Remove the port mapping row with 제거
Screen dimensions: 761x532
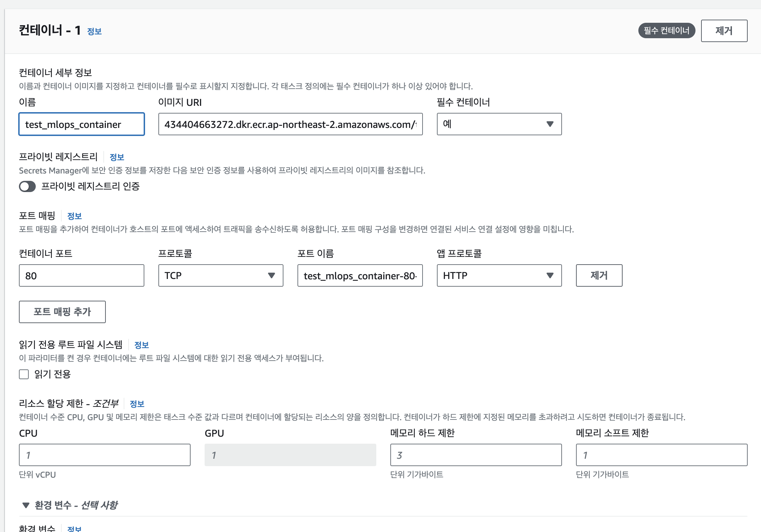pyautogui.click(x=598, y=276)
